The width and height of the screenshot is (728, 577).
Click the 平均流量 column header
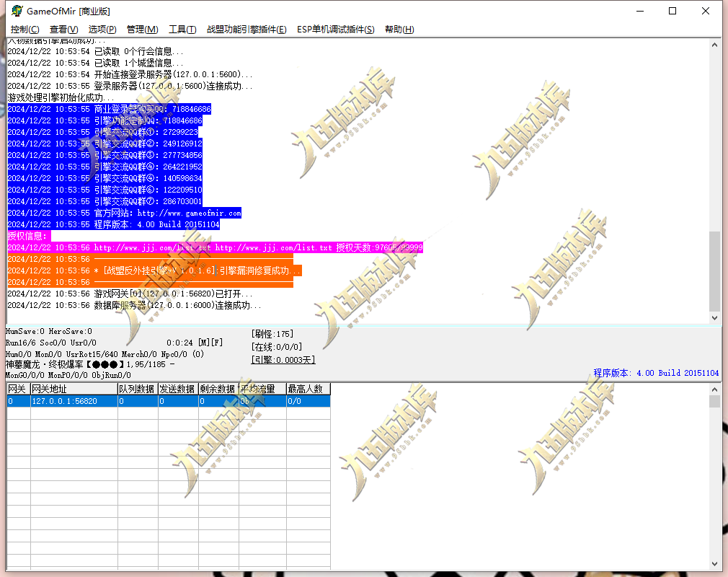pos(262,389)
